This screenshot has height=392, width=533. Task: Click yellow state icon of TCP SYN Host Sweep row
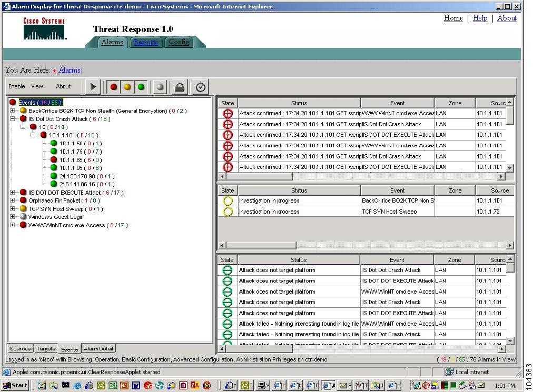pos(228,212)
